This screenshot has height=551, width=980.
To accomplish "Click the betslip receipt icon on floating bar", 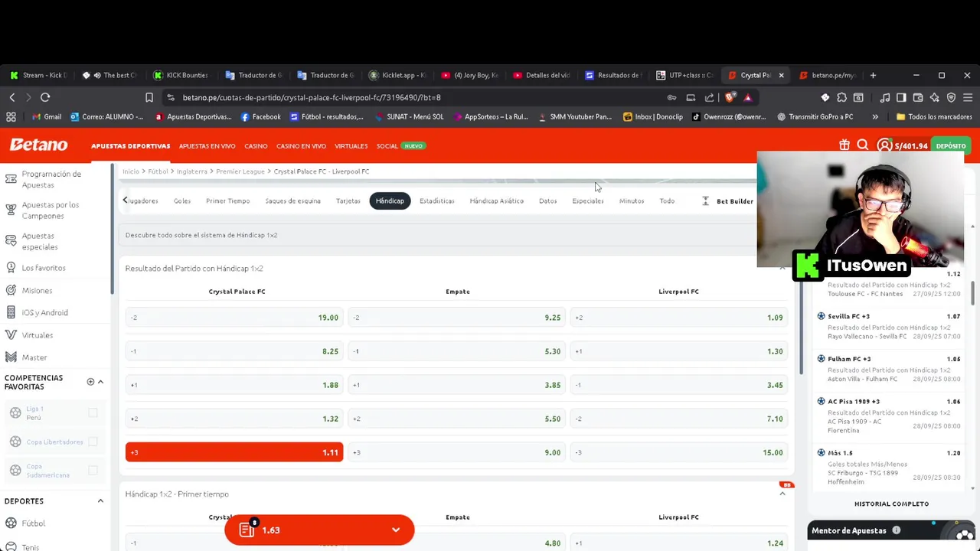I will tap(247, 530).
